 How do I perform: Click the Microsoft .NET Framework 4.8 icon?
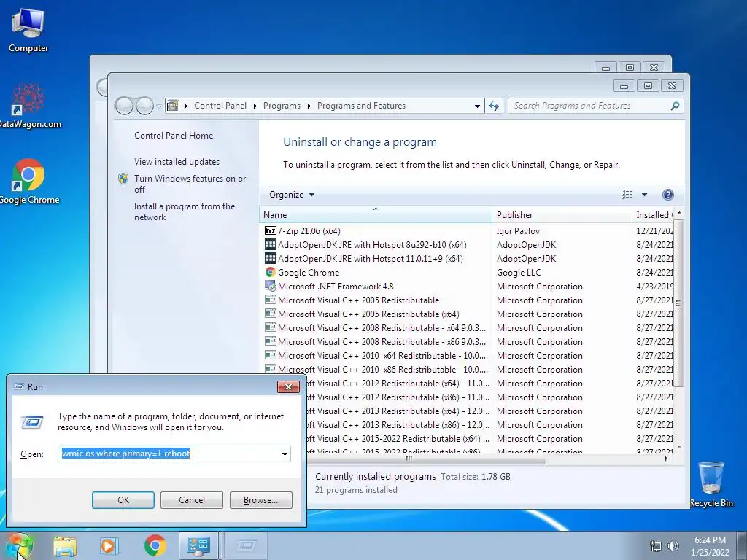click(x=270, y=286)
